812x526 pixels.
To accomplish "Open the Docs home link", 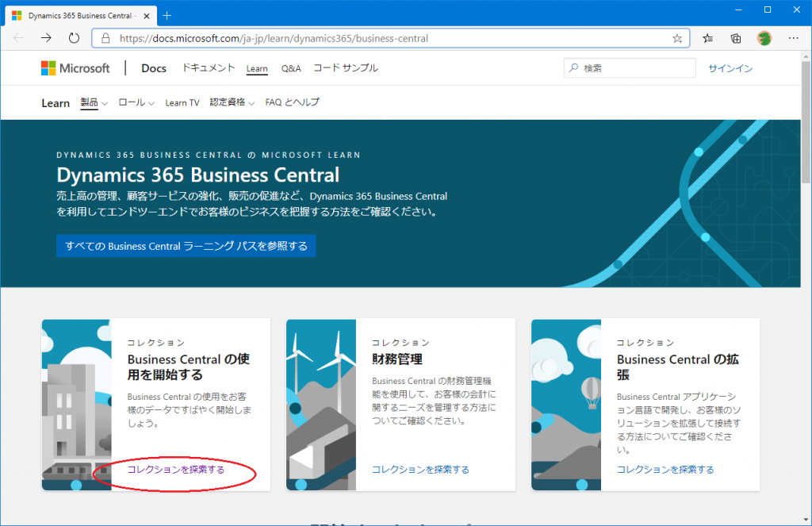I will click(x=154, y=68).
